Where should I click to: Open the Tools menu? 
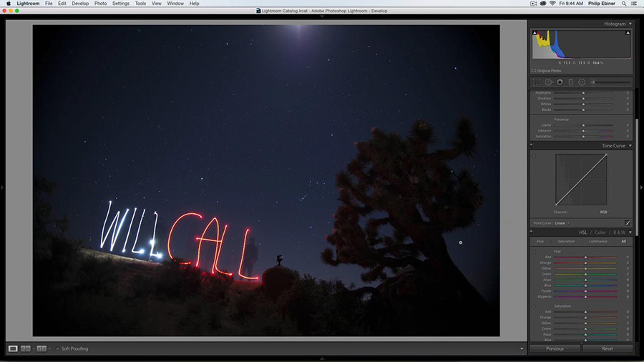140,4
